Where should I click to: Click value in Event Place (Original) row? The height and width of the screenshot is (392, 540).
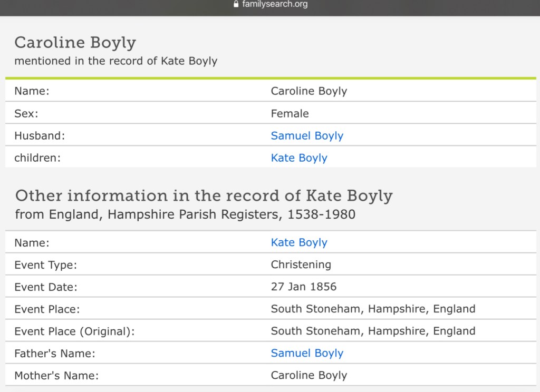pos(373,331)
